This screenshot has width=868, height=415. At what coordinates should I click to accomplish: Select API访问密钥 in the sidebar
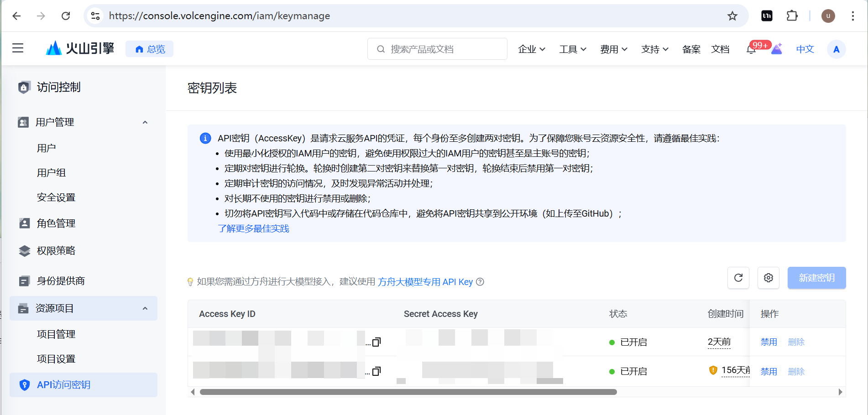[x=84, y=385]
